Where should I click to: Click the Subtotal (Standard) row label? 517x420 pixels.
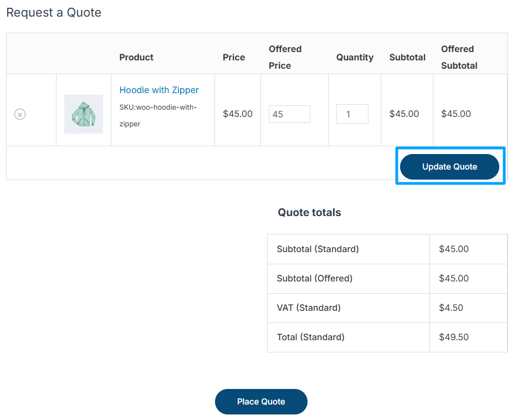coord(318,249)
